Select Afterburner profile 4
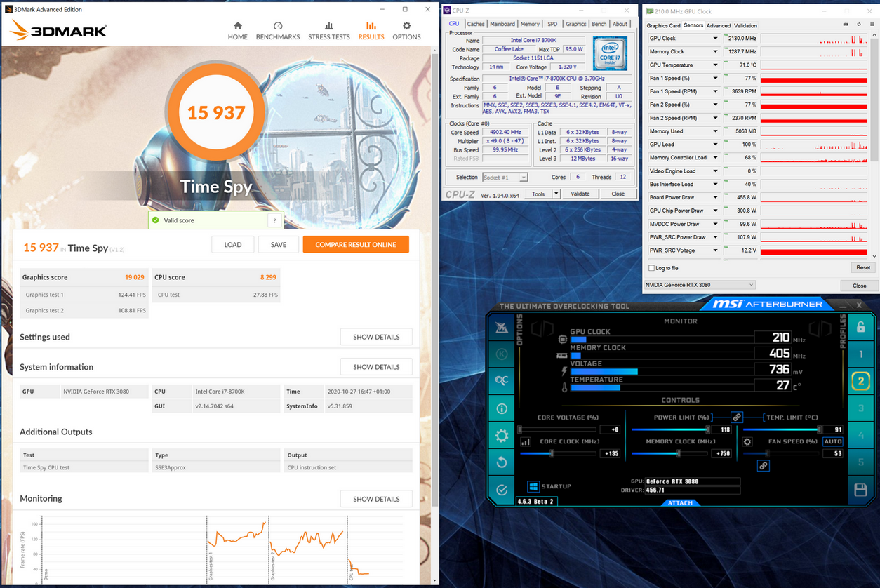This screenshot has width=880, height=588. (x=860, y=436)
